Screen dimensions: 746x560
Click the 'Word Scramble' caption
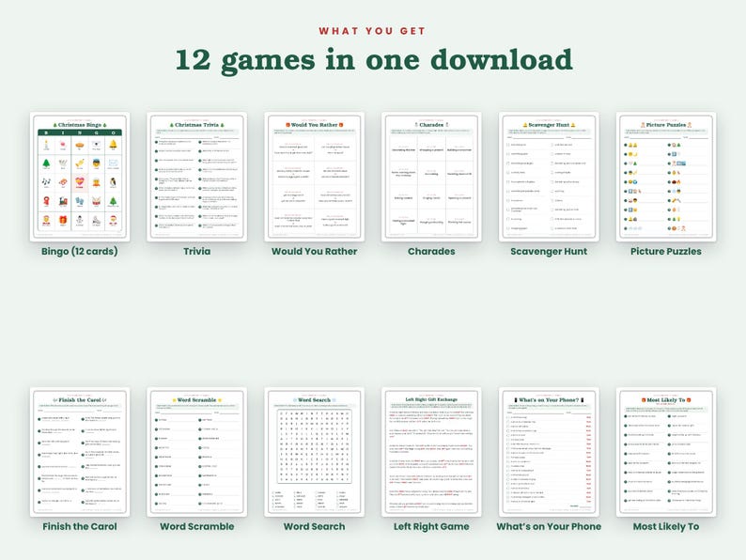197,526
